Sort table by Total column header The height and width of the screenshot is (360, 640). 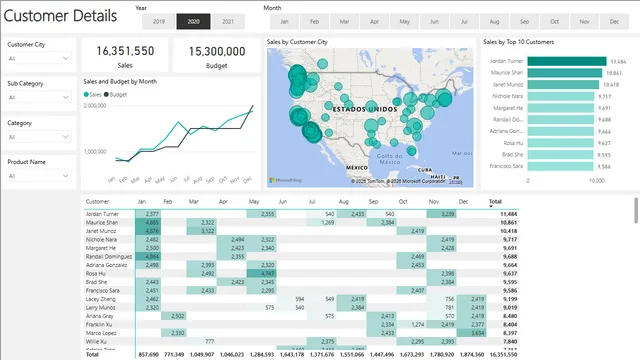(x=495, y=201)
